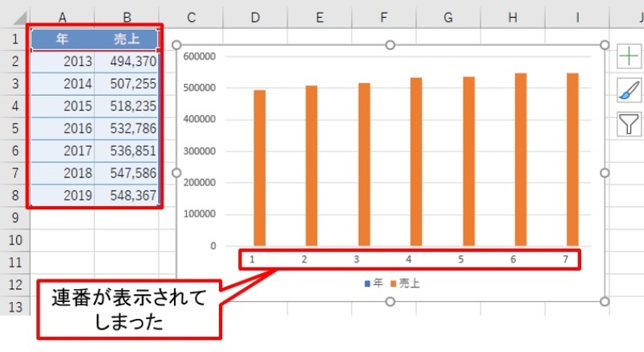Click the bottom-right chart resize handle
The width and height of the screenshot is (644, 352).
(605, 301)
